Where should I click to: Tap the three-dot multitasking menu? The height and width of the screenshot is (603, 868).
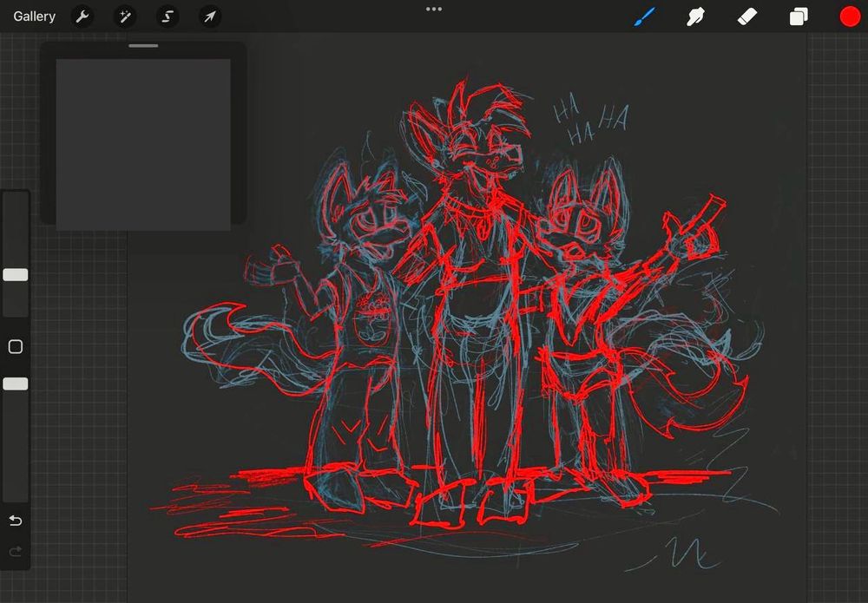434,9
